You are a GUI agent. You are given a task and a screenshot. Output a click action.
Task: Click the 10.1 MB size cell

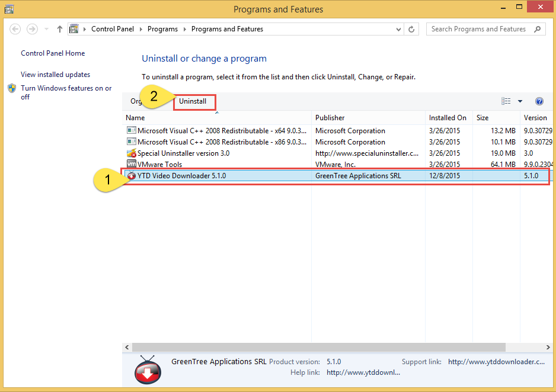click(x=503, y=142)
